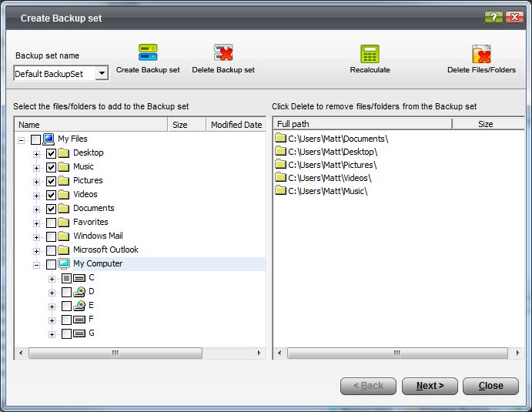Screen dimensions: 532x412
Task: Collapse the My Files tree node
Action: [21, 140]
